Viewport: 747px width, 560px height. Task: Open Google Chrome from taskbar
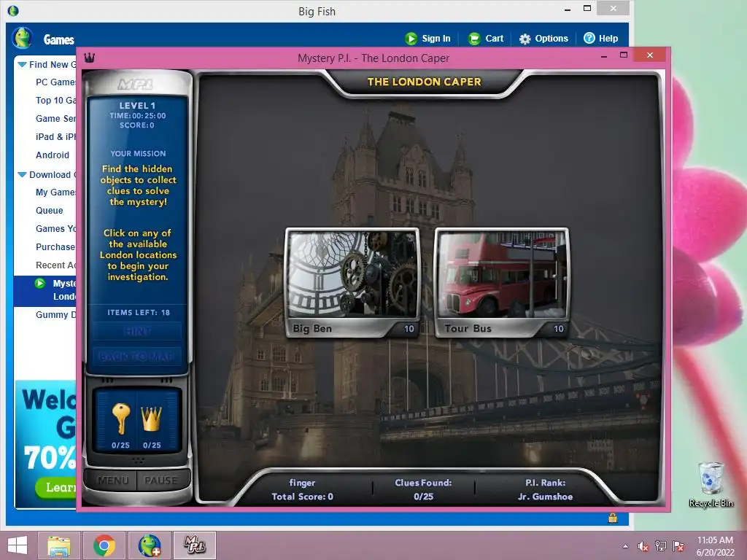(104, 545)
